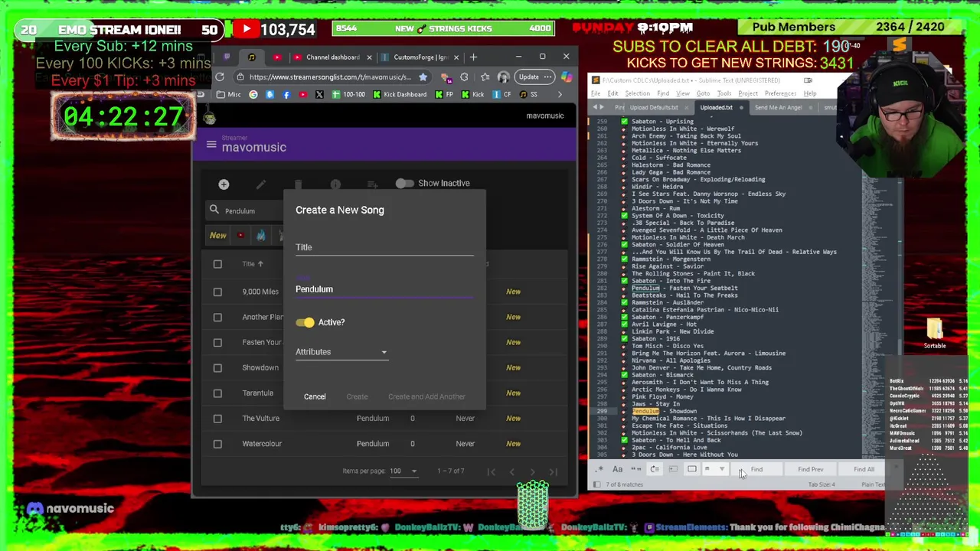This screenshot has height=551, width=980.
Task: Open the YouTube bookmark icon
Action: pyautogui.click(x=302, y=94)
